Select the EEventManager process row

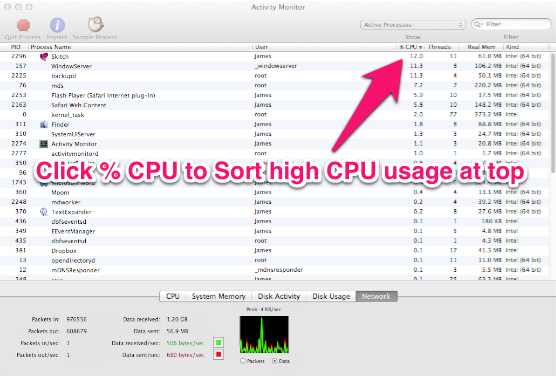pos(275,231)
